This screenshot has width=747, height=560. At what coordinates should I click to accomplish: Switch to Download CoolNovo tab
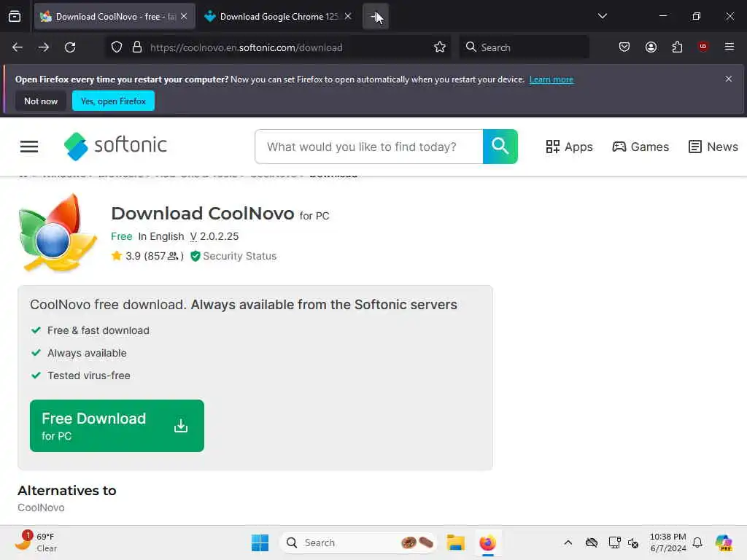pyautogui.click(x=115, y=16)
